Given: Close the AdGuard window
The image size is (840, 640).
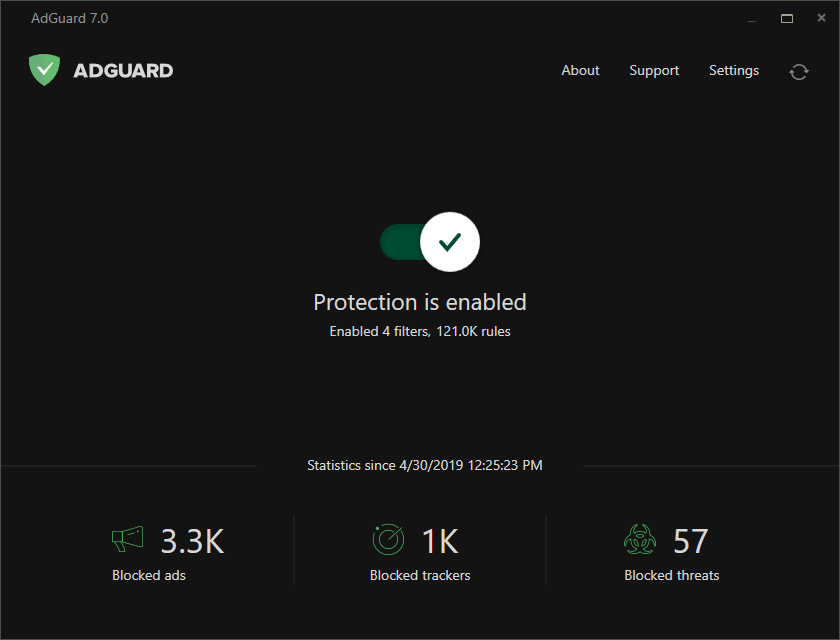Looking at the screenshot, I should (x=822, y=19).
